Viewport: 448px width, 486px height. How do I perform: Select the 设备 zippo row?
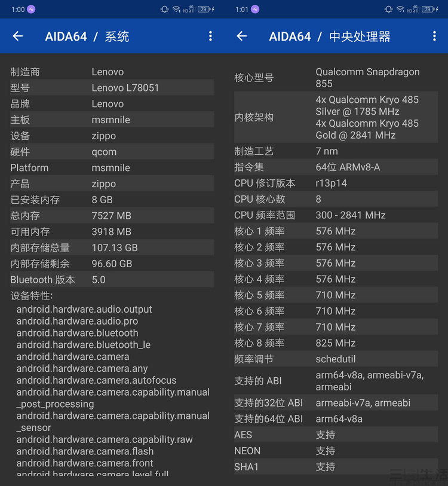point(112,136)
